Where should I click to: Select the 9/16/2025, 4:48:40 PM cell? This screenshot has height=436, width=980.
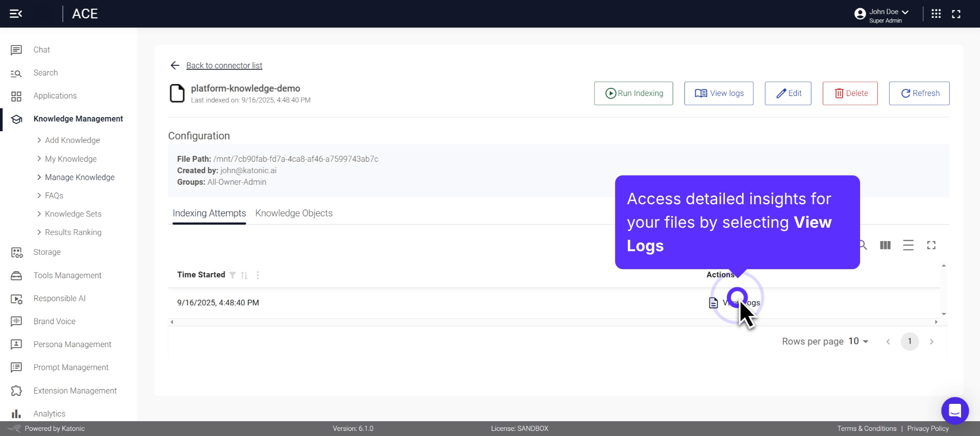click(218, 303)
